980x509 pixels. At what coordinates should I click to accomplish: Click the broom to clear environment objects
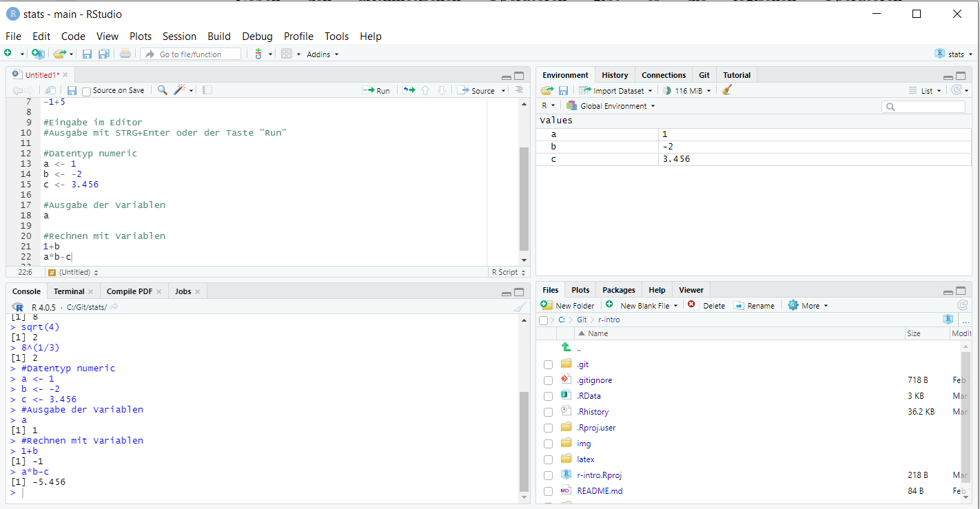pyautogui.click(x=726, y=90)
